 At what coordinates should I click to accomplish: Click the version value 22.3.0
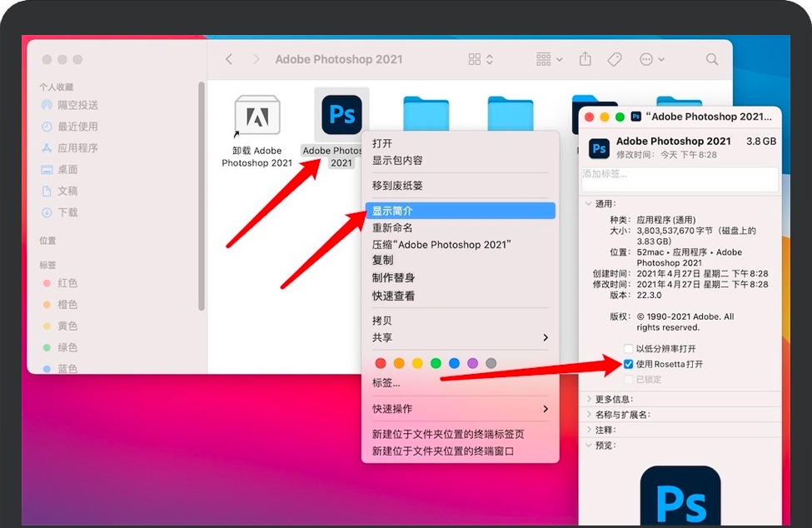pyautogui.click(x=649, y=295)
